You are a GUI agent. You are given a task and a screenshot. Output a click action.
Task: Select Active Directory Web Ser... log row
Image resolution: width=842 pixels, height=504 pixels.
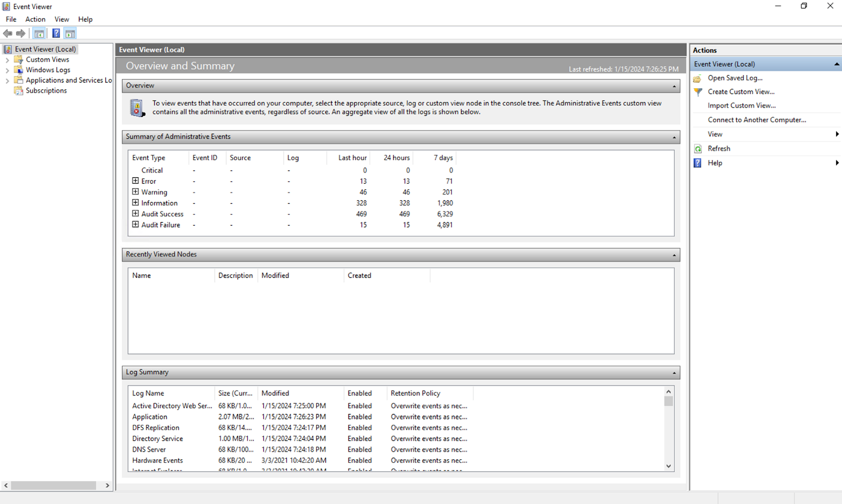pyautogui.click(x=300, y=406)
